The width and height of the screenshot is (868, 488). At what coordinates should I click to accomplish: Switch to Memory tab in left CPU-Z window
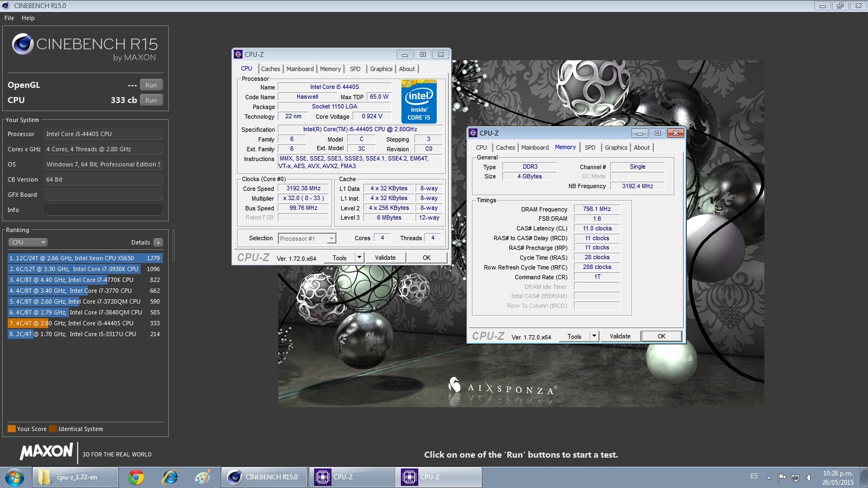pyautogui.click(x=330, y=69)
